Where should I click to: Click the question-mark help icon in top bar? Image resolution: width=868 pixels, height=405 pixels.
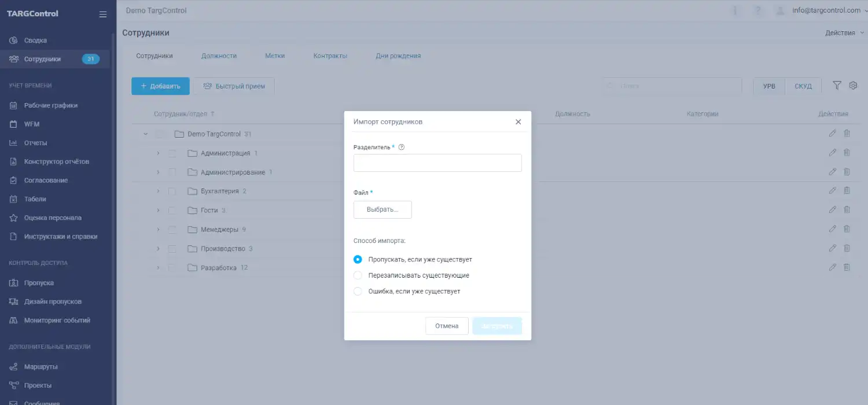(757, 10)
